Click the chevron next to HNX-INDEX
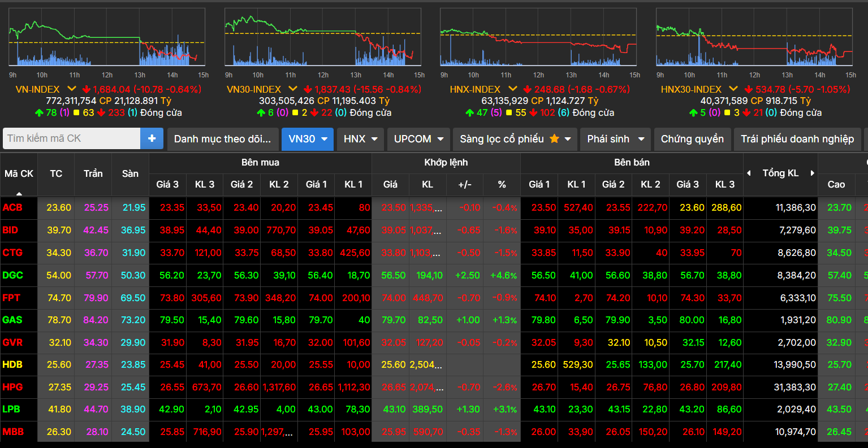Screen dimensions: 868x448 (512, 89)
